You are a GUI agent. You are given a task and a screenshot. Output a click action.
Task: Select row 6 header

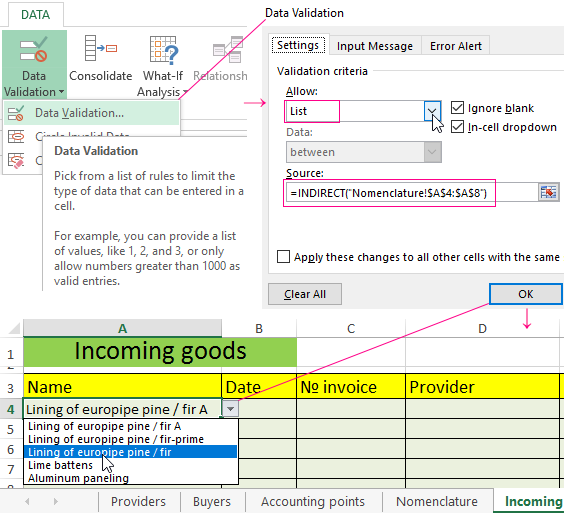pos(11,449)
